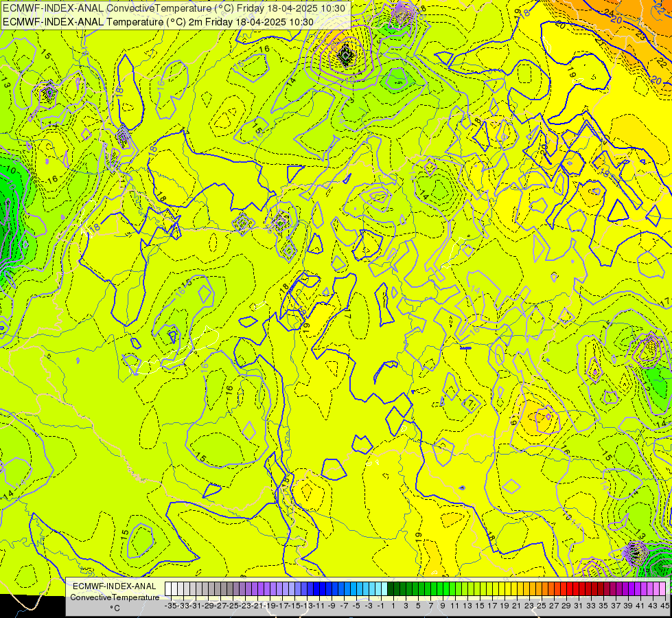Click the '-19' tick label on the legend
Viewport: 672px width, 618px height.
tap(270, 606)
